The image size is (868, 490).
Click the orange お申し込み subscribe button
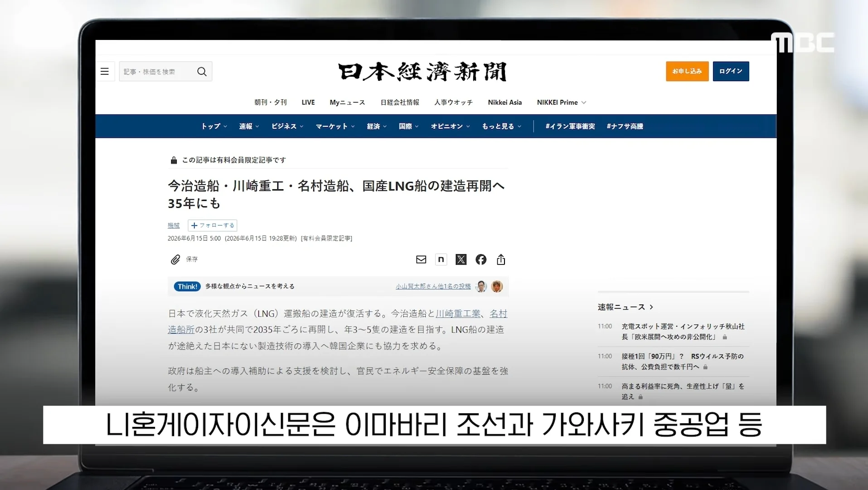coord(687,71)
